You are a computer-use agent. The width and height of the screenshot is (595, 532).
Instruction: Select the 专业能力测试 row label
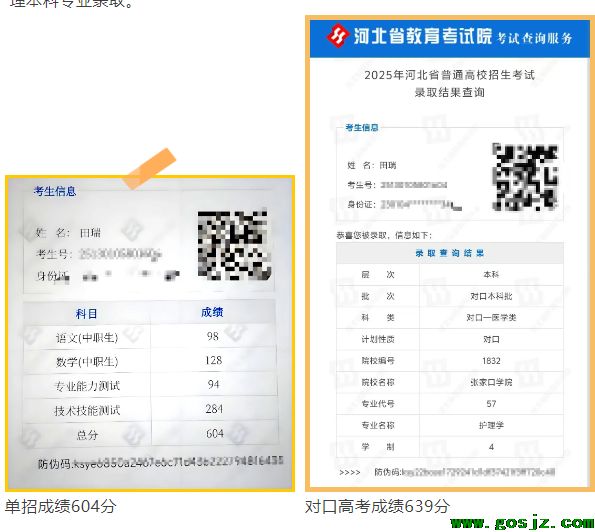coord(87,386)
